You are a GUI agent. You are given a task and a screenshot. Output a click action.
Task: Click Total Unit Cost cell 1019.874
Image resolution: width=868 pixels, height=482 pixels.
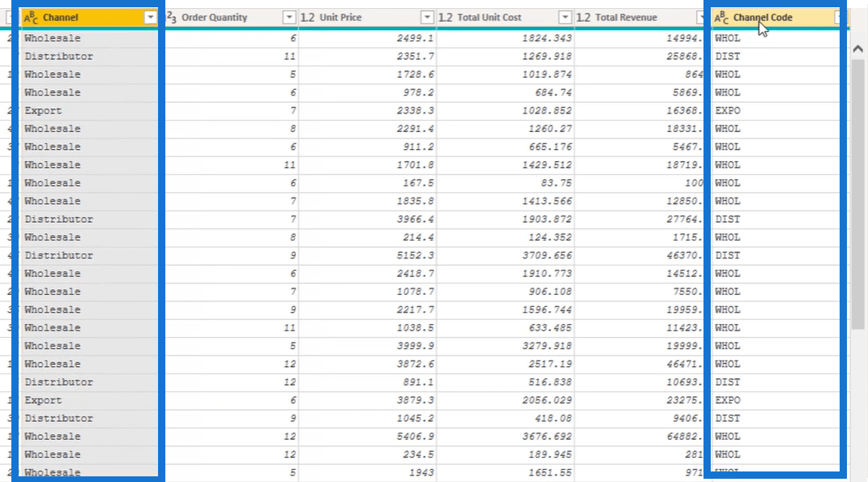pyautogui.click(x=506, y=75)
